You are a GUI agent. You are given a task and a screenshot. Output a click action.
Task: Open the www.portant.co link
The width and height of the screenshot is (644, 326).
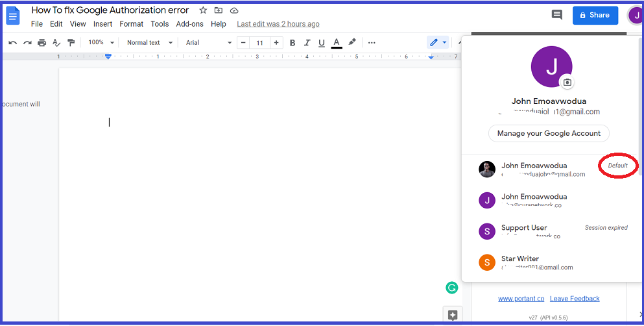pyautogui.click(x=521, y=299)
